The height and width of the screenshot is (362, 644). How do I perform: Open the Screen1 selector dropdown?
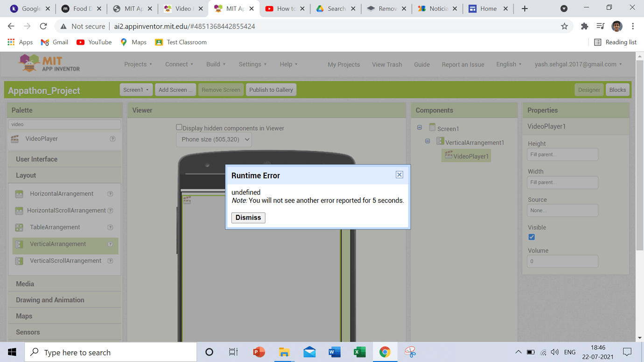click(136, 90)
